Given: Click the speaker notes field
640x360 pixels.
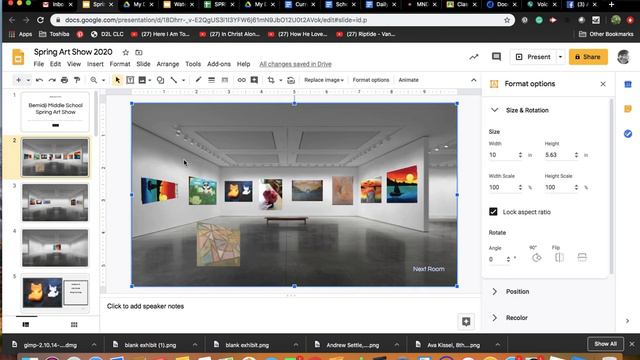Looking at the screenshot, I should [290, 306].
